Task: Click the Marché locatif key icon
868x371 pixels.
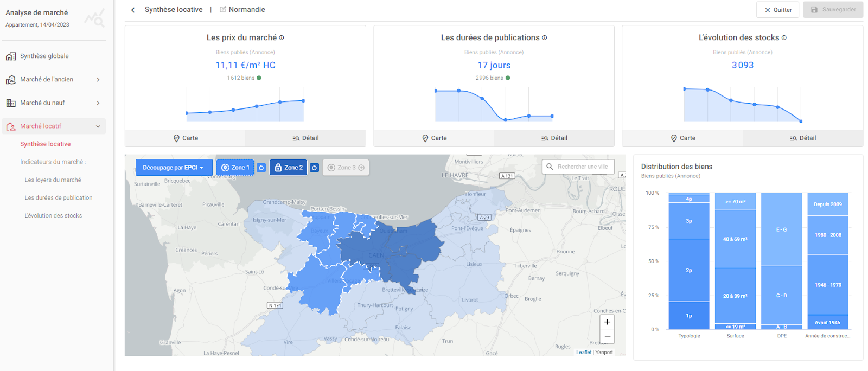Action: pos(11,126)
